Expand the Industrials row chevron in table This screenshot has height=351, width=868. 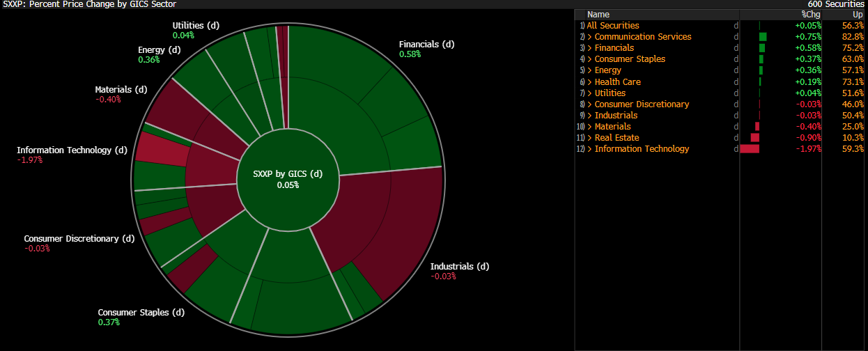coord(590,116)
